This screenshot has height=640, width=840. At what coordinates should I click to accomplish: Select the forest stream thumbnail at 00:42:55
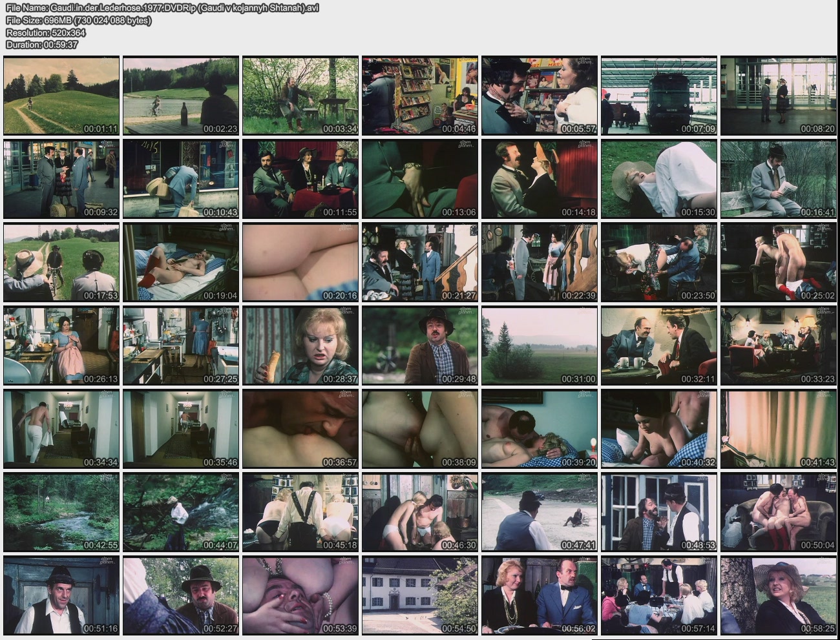(61, 512)
